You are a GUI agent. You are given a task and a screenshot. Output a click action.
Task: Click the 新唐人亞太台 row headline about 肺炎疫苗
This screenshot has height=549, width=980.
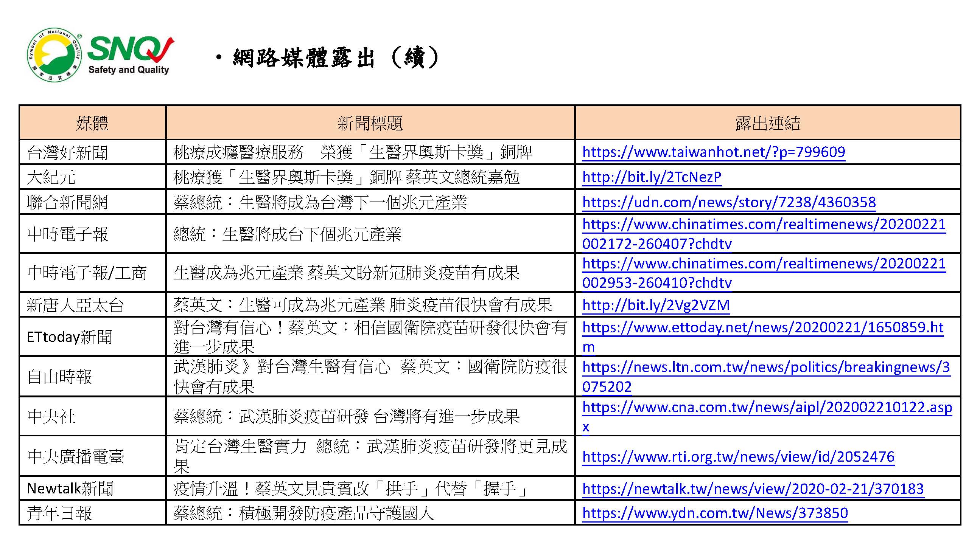(362, 305)
